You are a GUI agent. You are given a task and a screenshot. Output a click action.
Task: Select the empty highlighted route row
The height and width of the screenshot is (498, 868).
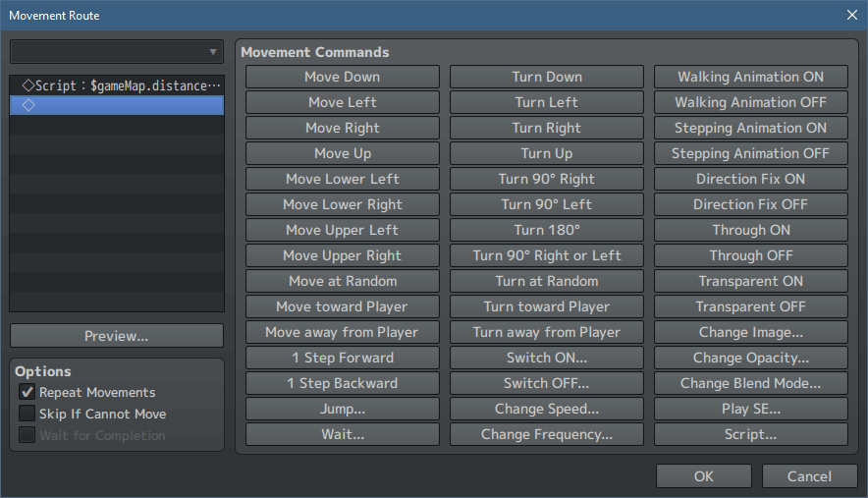point(117,105)
